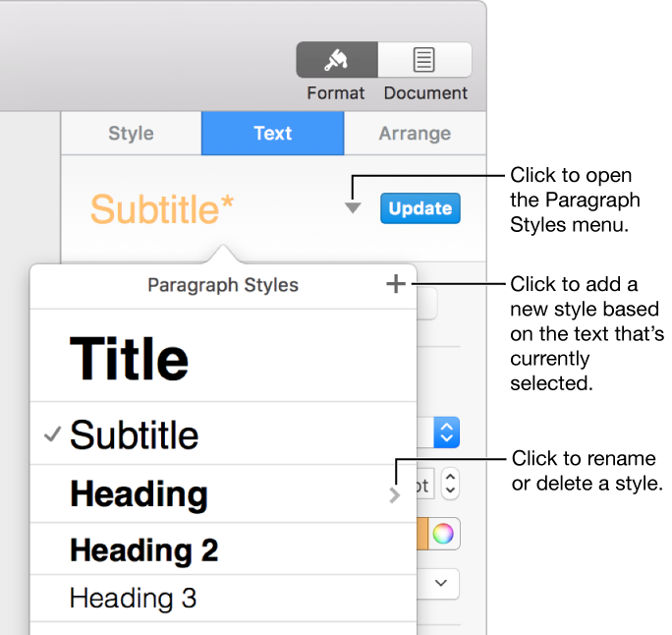Open the orange text color well
The image size is (672, 635).
[x=422, y=534]
